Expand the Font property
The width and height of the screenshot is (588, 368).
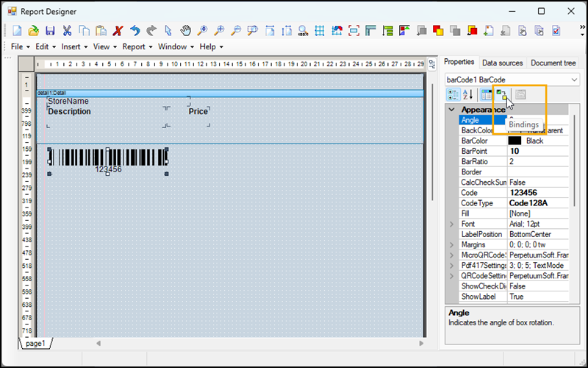coord(451,224)
